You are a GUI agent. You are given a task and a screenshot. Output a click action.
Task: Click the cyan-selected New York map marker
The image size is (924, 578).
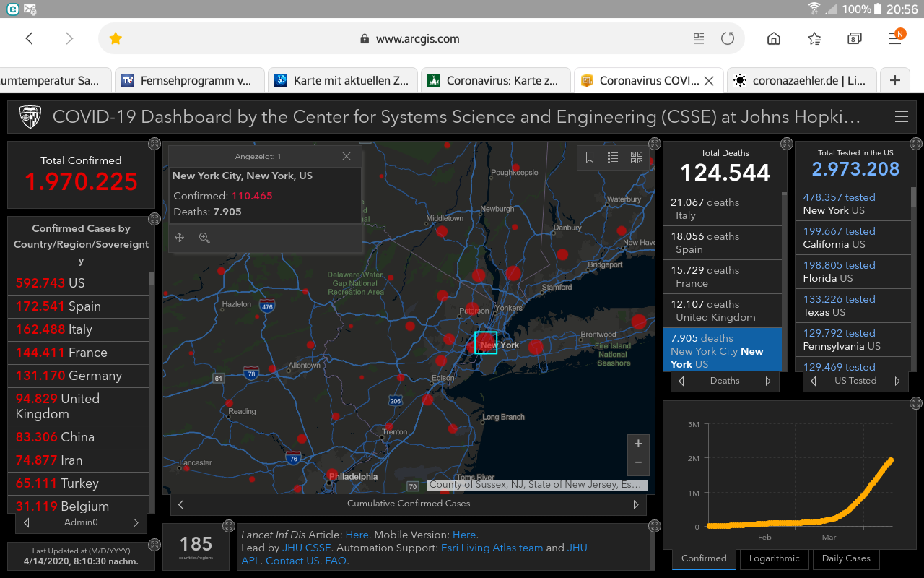click(x=486, y=342)
